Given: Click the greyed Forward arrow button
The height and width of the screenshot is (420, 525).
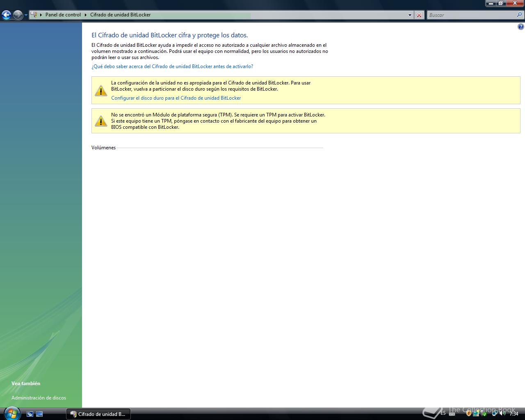Looking at the screenshot, I should coord(18,15).
